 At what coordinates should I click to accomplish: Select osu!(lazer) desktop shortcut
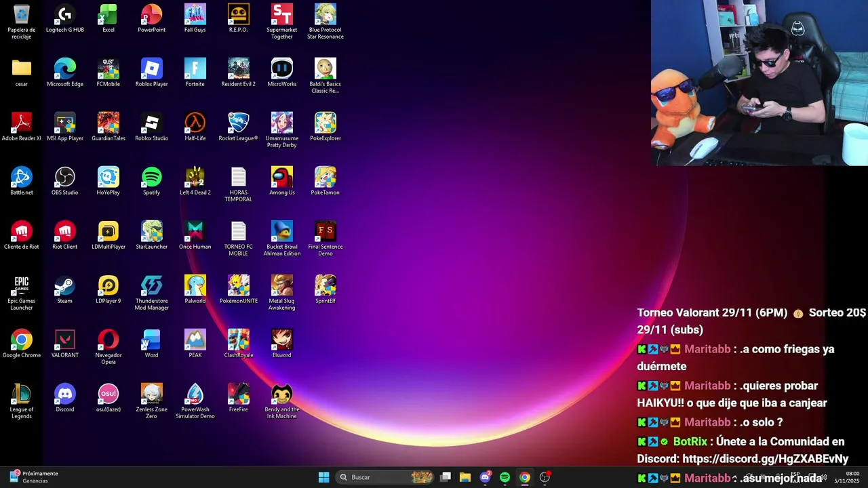[x=108, y=398]
